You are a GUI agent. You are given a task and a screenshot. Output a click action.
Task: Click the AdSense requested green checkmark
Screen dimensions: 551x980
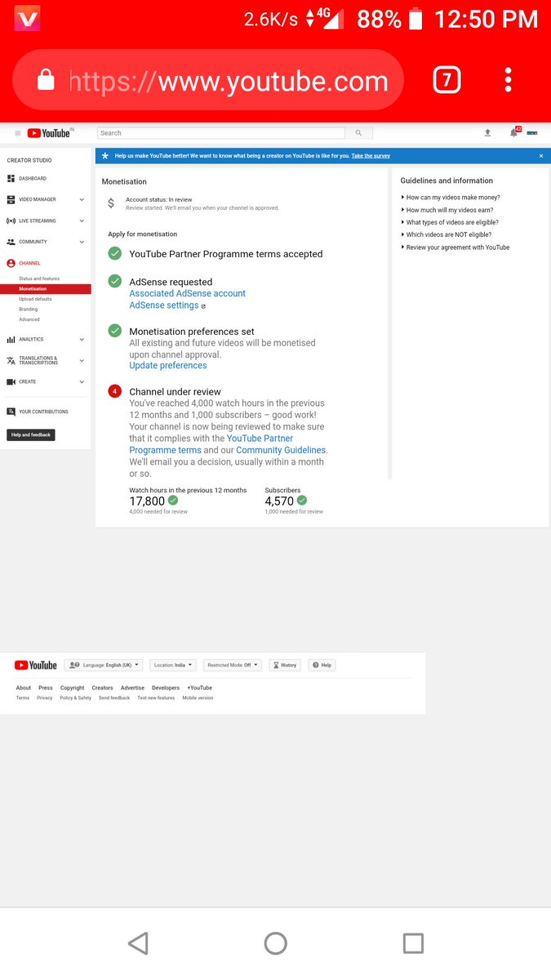pos(115,282)
